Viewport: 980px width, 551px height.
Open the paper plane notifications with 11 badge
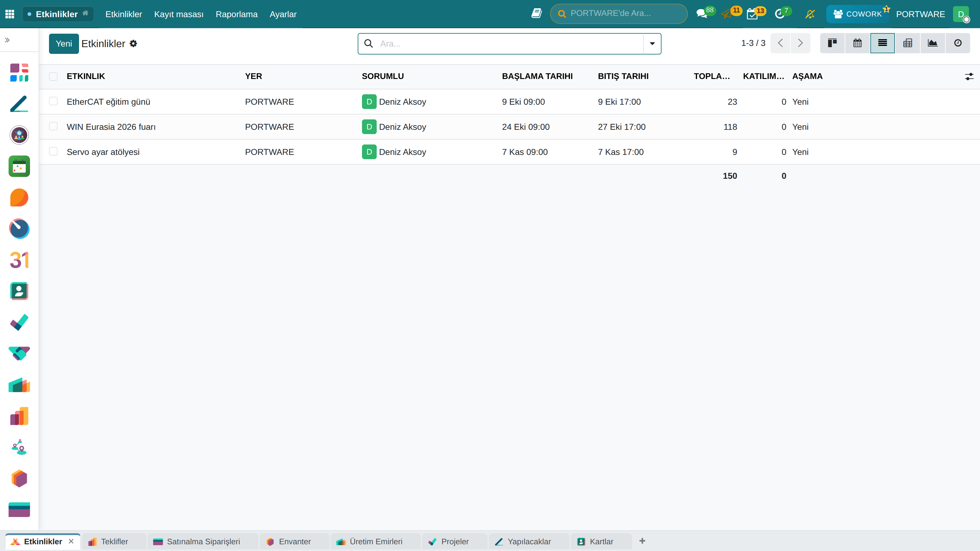727,14
